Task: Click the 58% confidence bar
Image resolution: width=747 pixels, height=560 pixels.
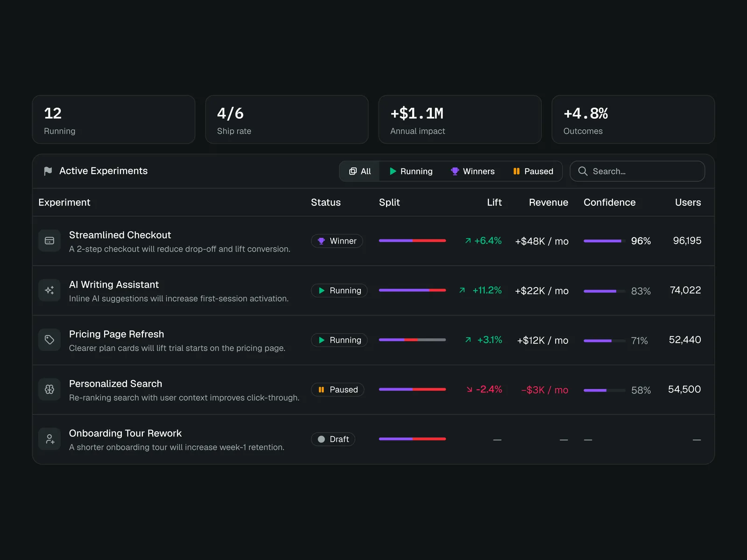Action: click(x=605, y=390)
